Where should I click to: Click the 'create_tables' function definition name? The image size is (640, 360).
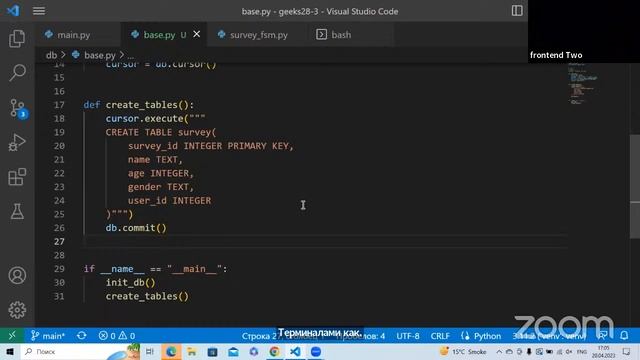[142, 105]
